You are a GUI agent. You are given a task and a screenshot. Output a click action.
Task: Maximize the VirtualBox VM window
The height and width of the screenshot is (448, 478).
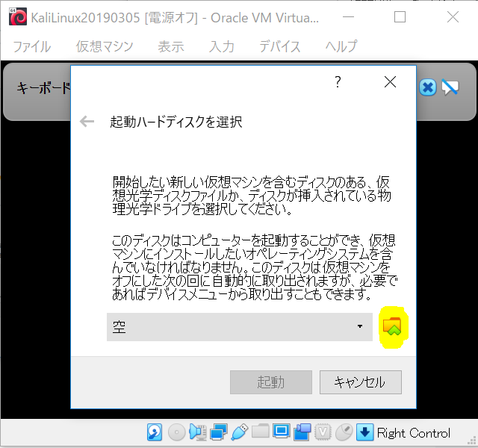tap(400, 17)
